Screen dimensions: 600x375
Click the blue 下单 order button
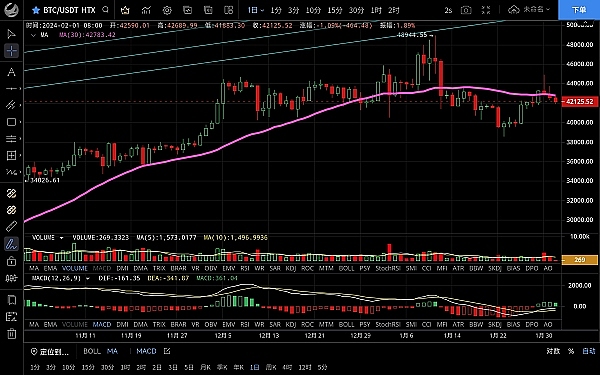(579, 10)
